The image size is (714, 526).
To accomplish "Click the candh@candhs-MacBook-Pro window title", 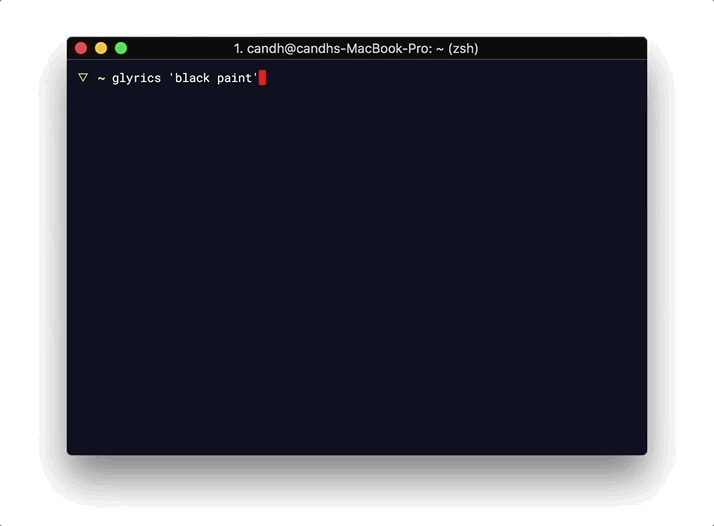I will click(x=339, y=48).
